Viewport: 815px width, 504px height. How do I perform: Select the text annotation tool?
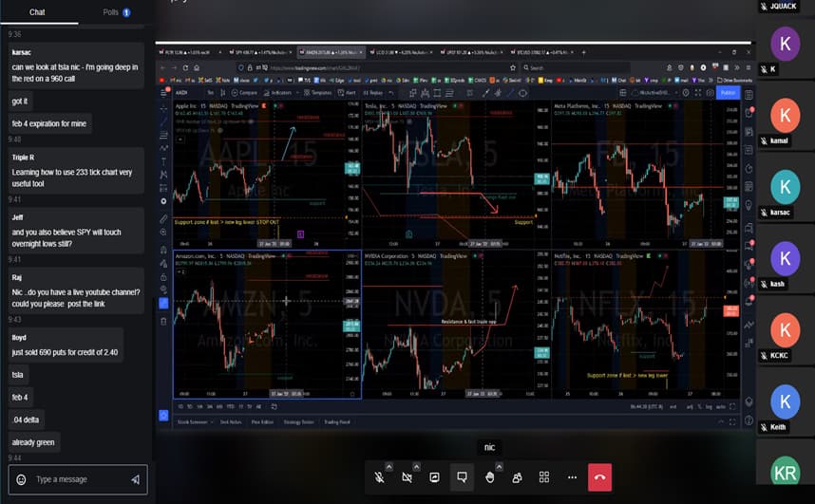click(x=163, y=161)
